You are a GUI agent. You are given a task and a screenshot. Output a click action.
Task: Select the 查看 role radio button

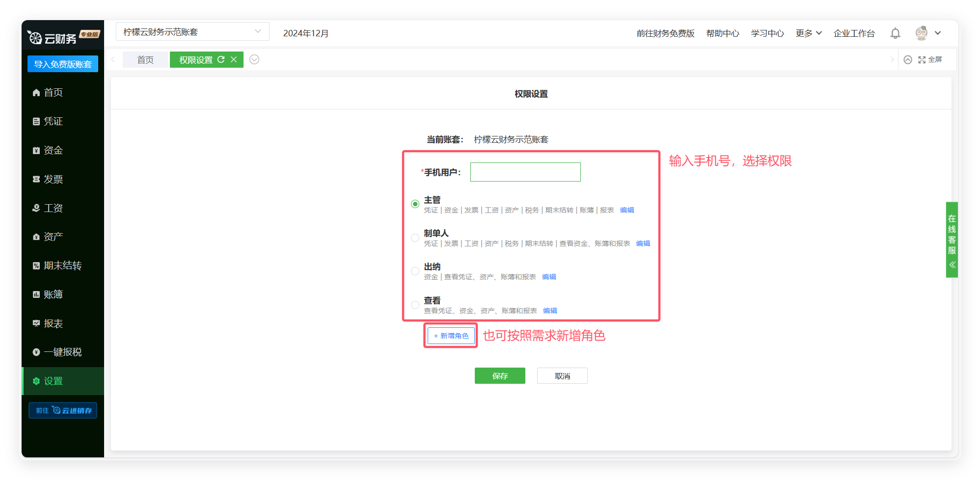(x=415, y=305)
